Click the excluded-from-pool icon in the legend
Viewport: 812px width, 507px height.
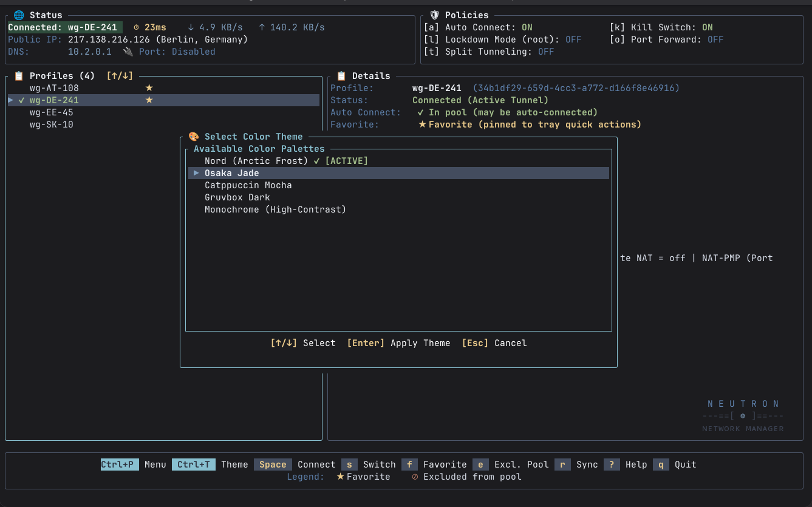[x=415, y=477]
